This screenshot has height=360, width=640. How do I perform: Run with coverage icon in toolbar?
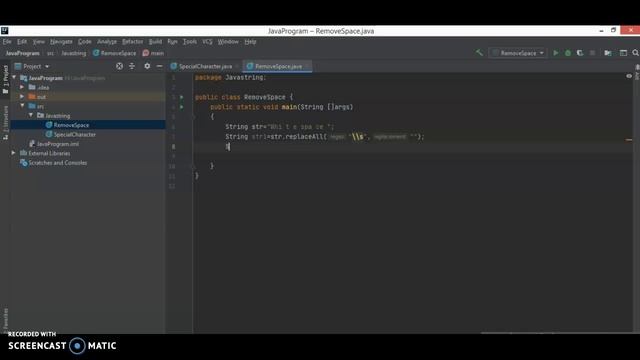coord(580,53)
